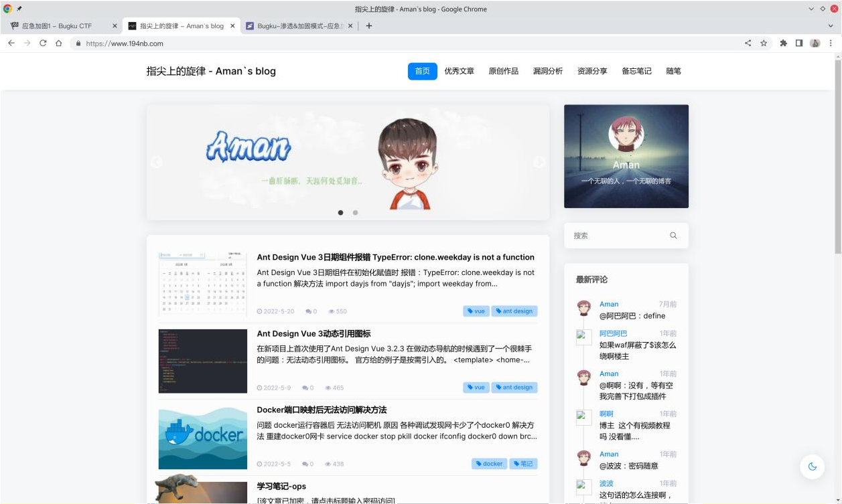Click the Chrome logo in title bar
842x504 pixels.
(7, 9)
